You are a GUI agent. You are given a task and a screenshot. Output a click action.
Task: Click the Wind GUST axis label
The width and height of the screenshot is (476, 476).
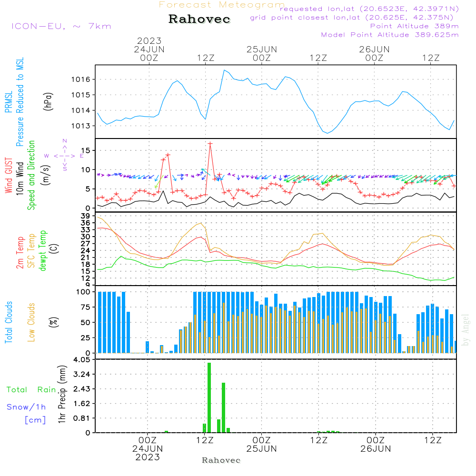point(9,177)
